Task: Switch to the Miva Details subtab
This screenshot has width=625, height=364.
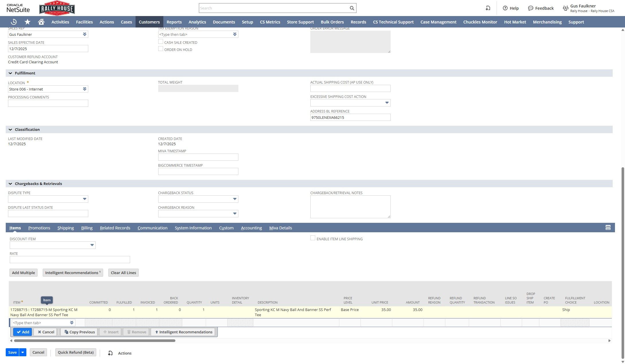Action: tap(281, 228)
